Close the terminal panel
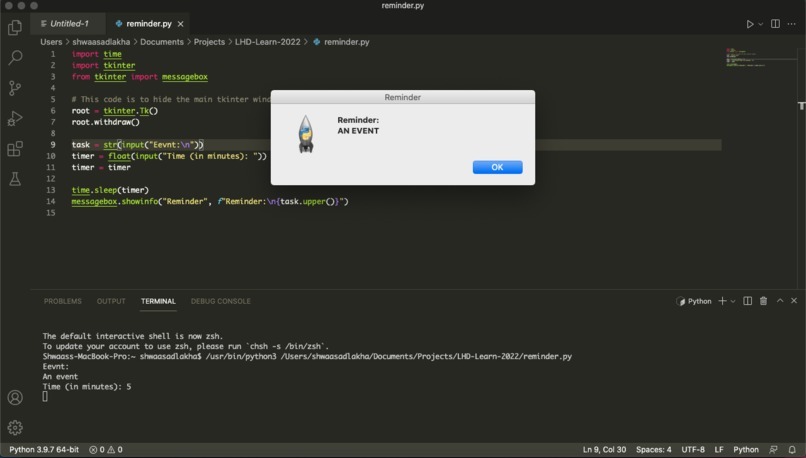This screenshot has height=458, width=806. click(x=794, y=301)
